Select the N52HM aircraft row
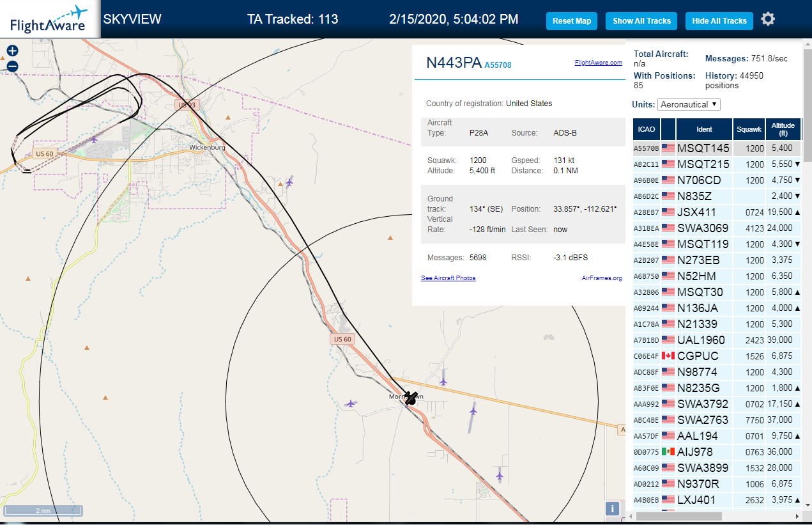Screen dimensions: 812x525 click(716, 276)
